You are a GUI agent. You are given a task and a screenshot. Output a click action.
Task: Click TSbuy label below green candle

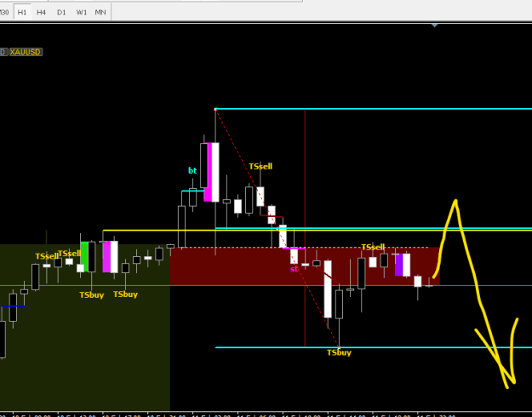(92, 294)
